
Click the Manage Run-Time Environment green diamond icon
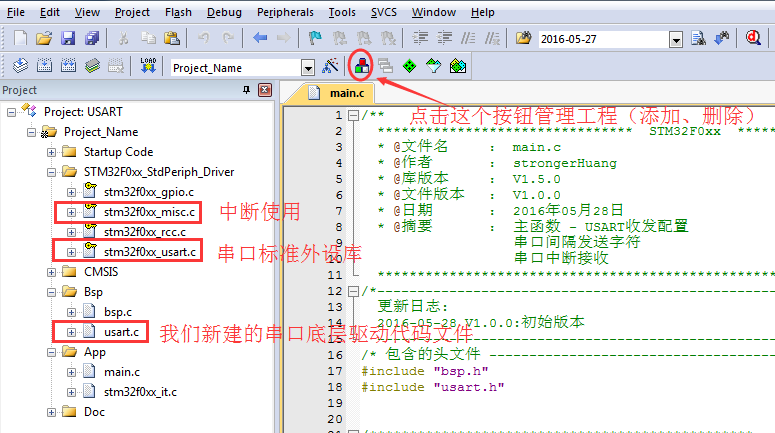(410, 66)
